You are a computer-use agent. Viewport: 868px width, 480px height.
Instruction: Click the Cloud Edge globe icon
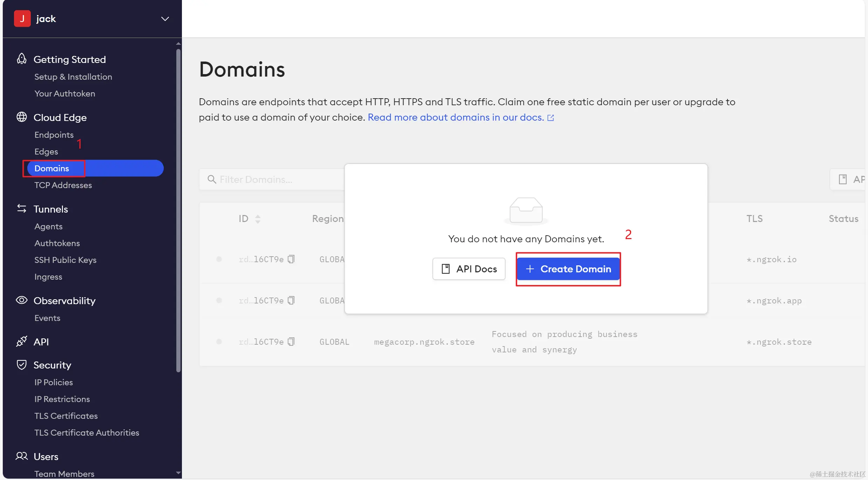click(x=22, y=117)
